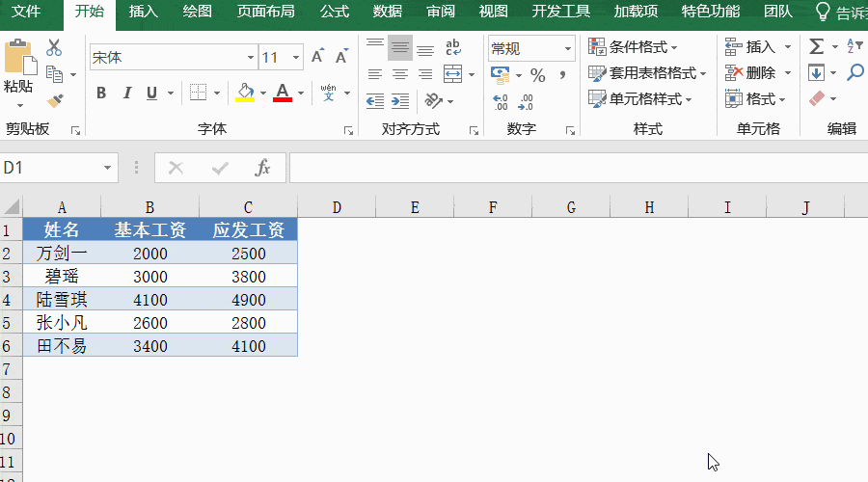Open the 单元格样式 dropdown
The width and height of the screenshot is (868, 482).
click(x=640, y=99)
